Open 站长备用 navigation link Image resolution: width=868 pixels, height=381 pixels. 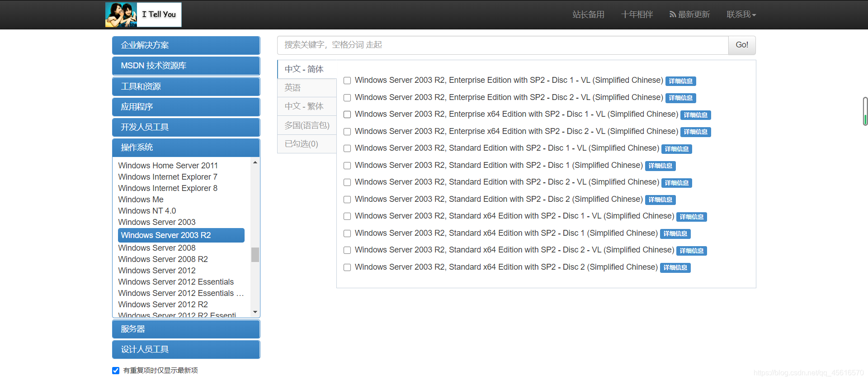click(588, 14)
